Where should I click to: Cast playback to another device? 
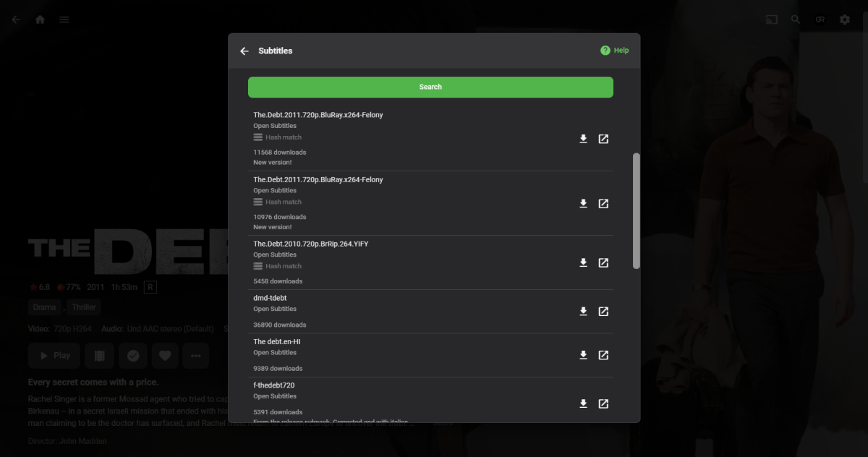click(772, 20)
